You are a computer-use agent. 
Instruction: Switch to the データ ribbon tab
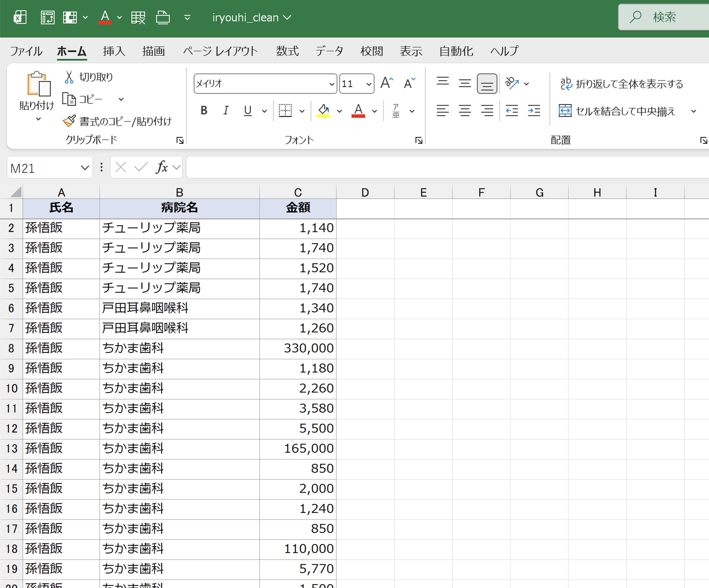click(x=329, y=51)
